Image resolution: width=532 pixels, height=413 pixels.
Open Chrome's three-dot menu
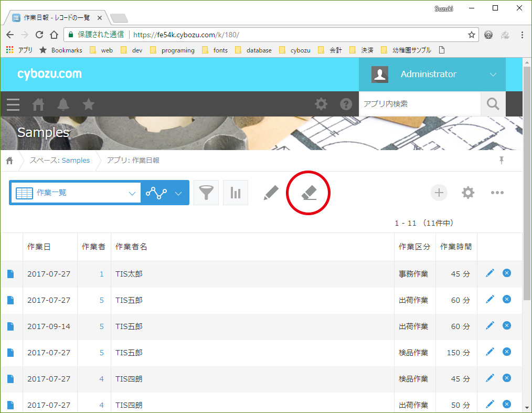(x=522, y=35)
